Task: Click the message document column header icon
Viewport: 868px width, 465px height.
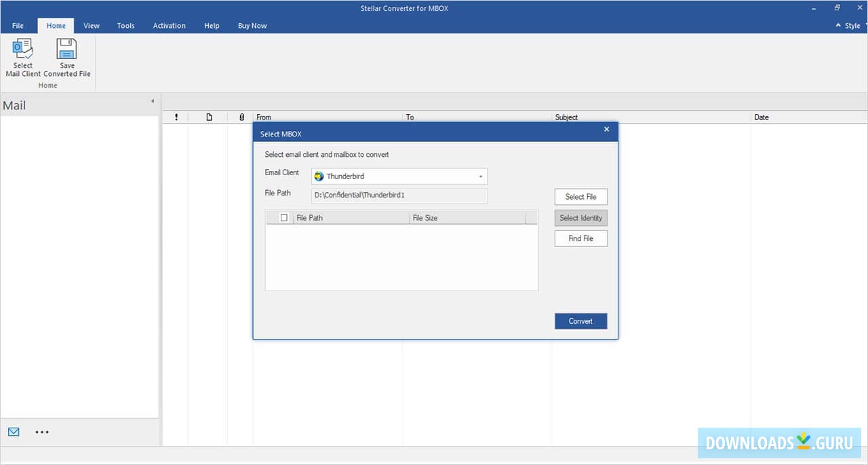Action: click(209, 117)
